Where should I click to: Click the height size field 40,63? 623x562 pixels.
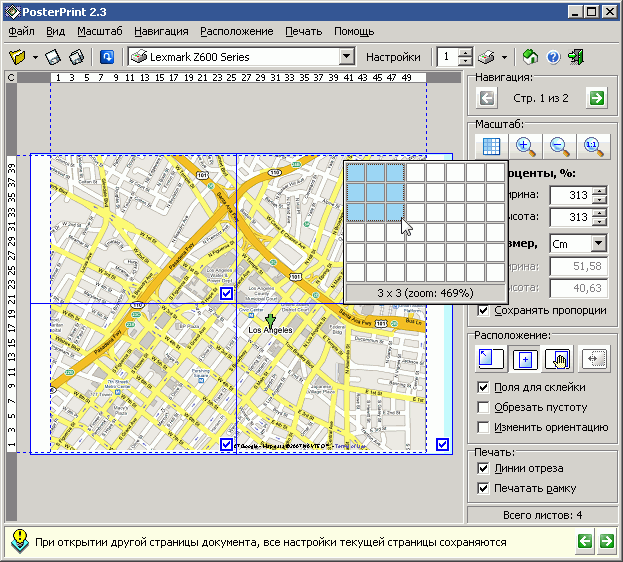pos(579,288)
